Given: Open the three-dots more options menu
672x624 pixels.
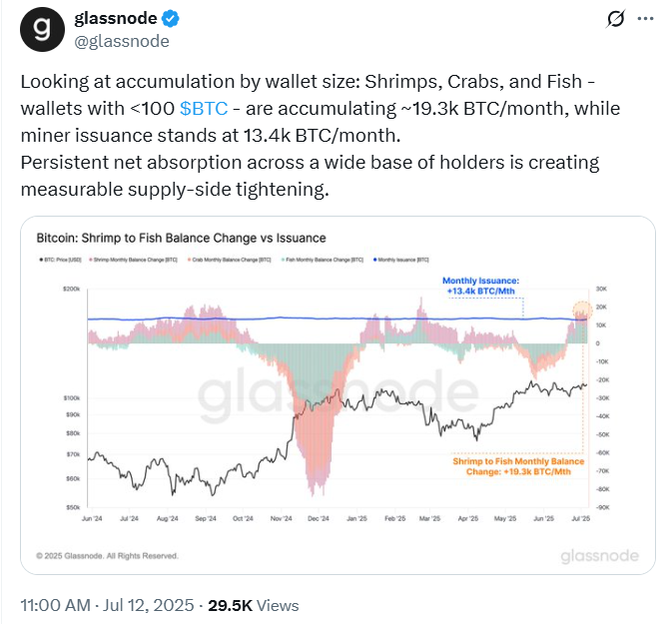Looking at the screenshot, I should point(645,19).
